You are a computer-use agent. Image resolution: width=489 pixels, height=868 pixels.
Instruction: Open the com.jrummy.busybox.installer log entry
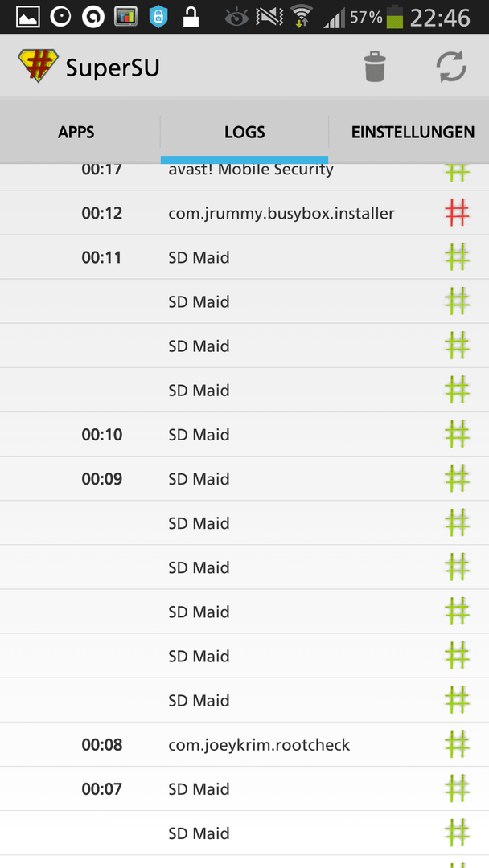tap(244, 212)
